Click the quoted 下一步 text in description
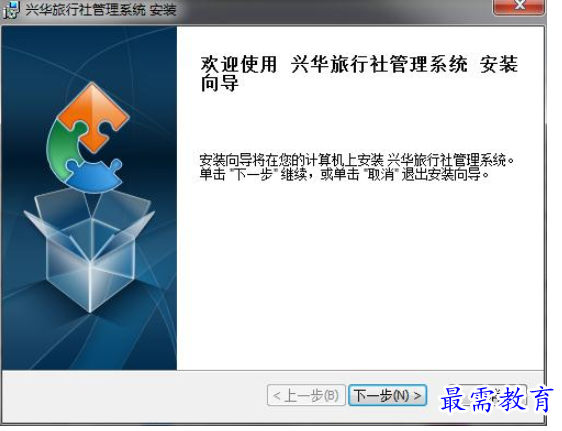This screenshot has height=431, width=562. click(x=254, y=175)
